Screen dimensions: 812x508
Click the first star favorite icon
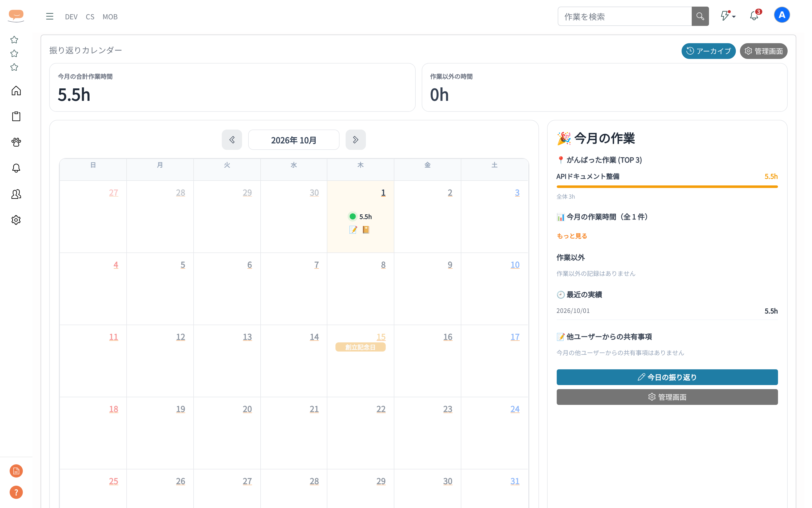point(14,40)
